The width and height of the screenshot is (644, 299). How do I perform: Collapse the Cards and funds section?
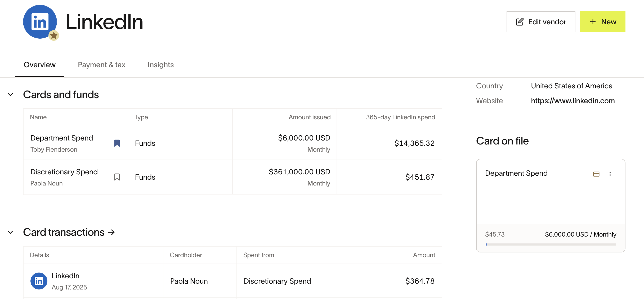pos(10,94)
